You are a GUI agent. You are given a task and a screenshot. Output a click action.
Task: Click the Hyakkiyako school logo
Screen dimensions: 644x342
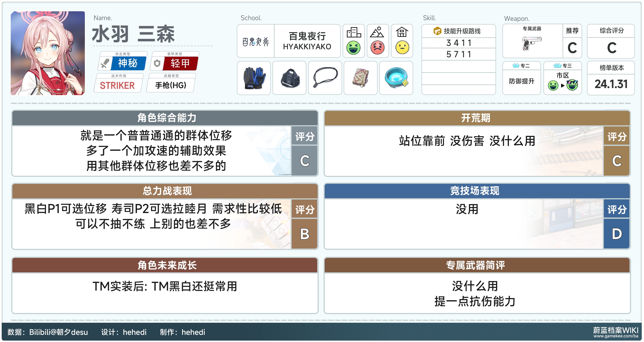click(256, 42)
